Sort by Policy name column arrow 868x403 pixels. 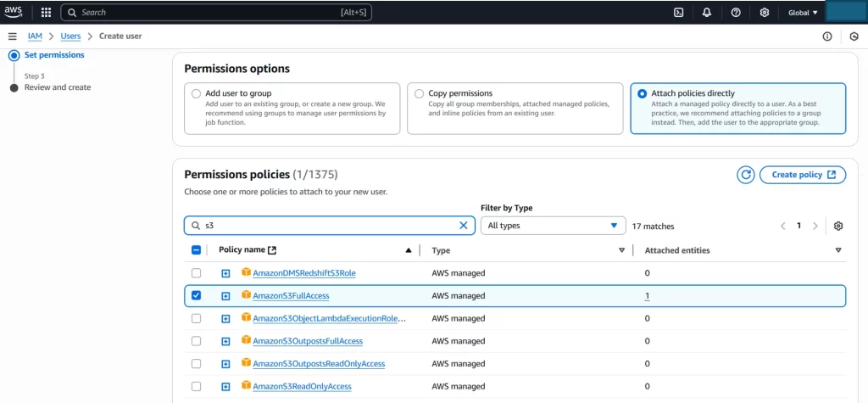tap(409, 250)
